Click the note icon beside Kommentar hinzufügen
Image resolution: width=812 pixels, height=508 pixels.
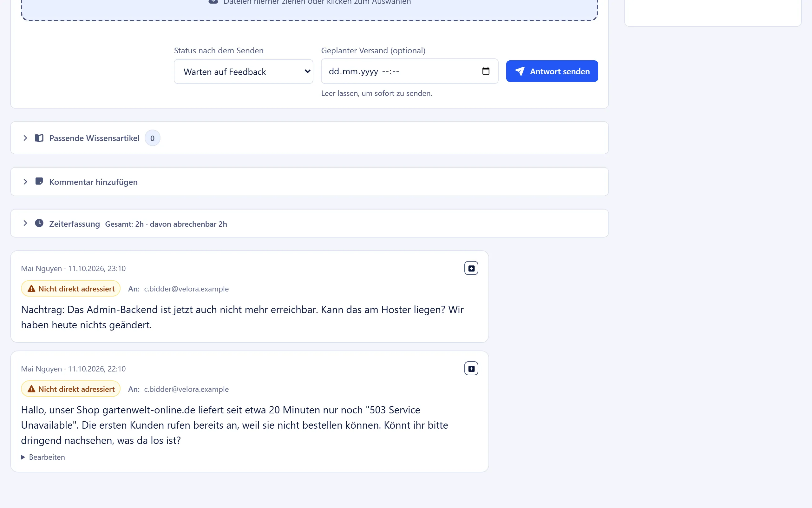pyautogui.click(x=39, y=181)
